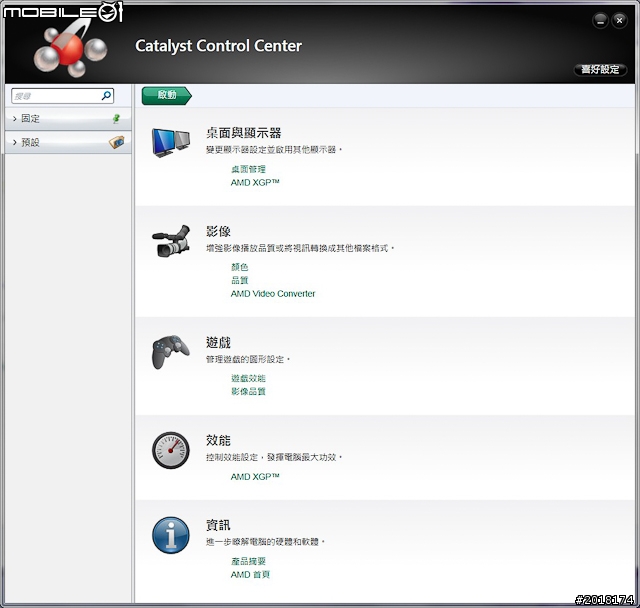Select the 預設 sidebar label
The height and width of the screenshot is (608, 640).
[30, 142]
